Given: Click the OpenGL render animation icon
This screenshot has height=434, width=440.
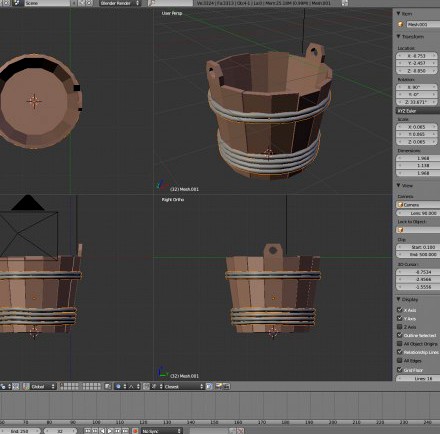Looking at the screenshot, I should (227, 386).
